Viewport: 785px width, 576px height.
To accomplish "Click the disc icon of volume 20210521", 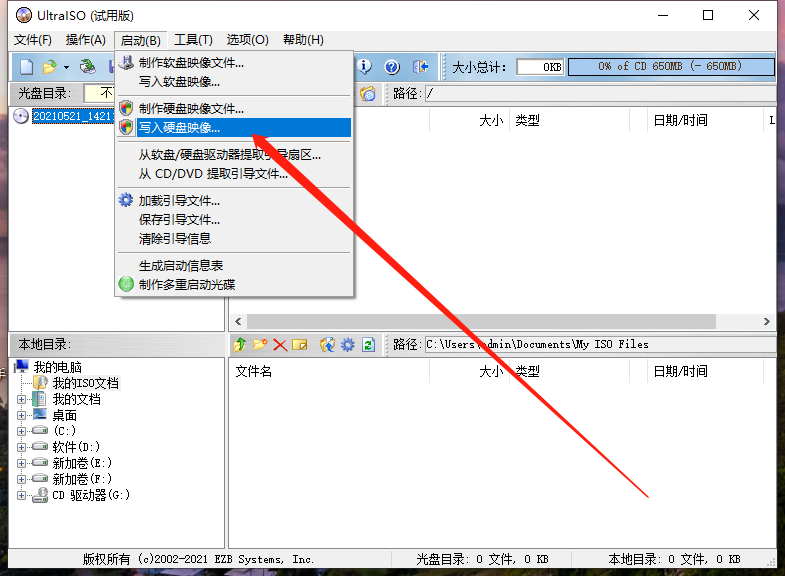I will (21, 116).
